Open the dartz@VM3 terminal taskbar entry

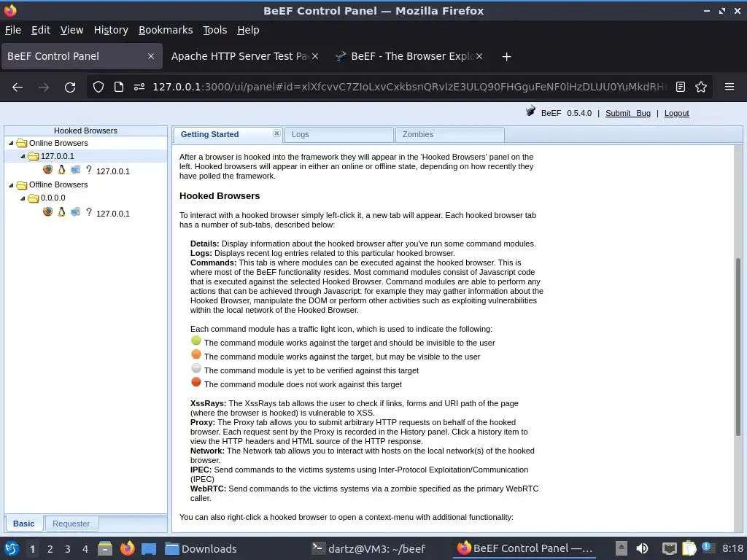[369, 548]
